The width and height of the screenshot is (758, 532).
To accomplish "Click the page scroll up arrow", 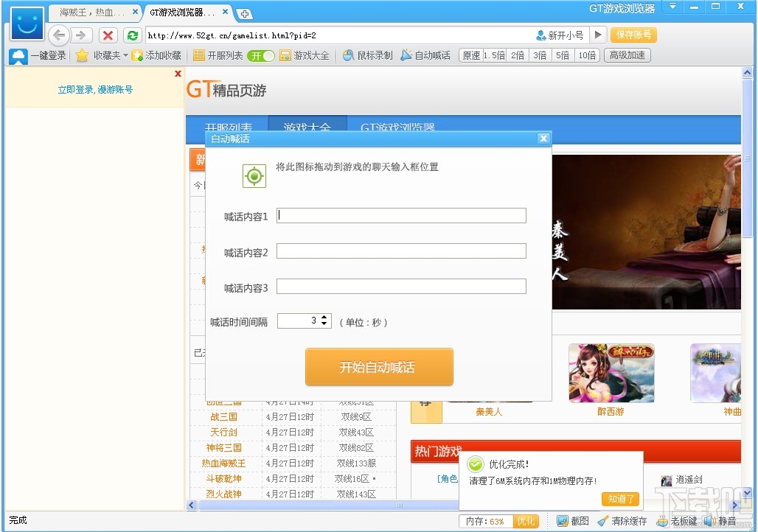I will click(747, 73).
